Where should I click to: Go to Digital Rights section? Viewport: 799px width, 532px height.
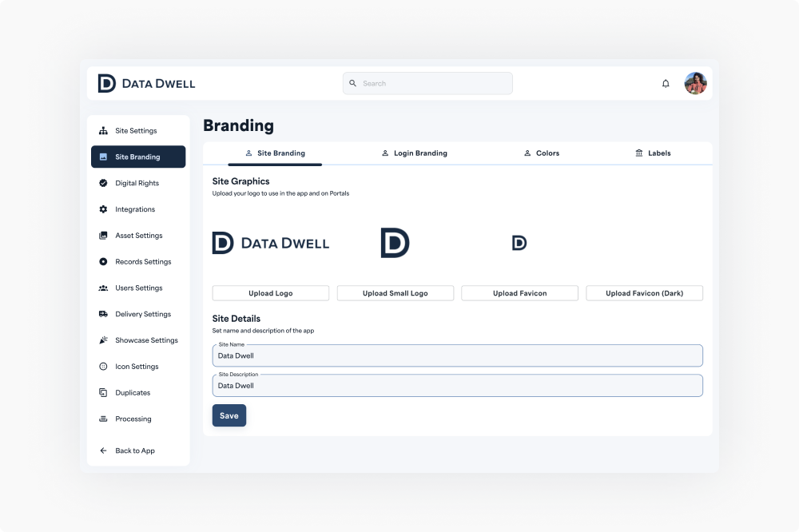(x=138, y=183)
